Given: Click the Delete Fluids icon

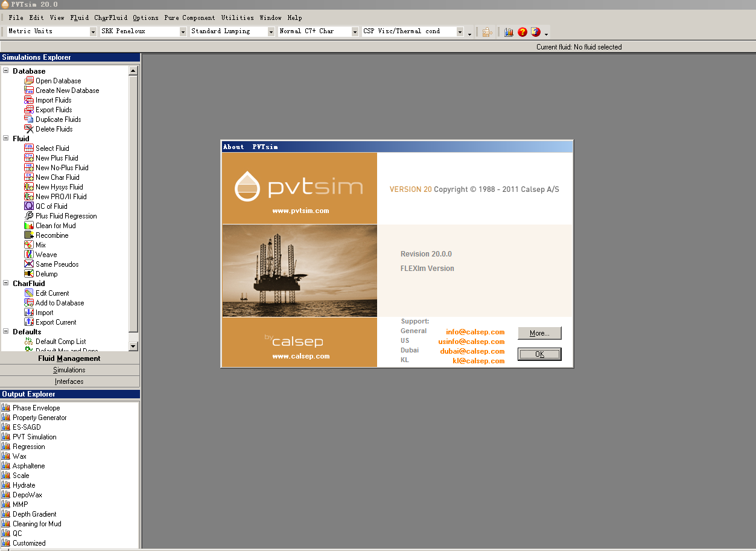Looking at the screenshot, I should (x=29, y=129).
